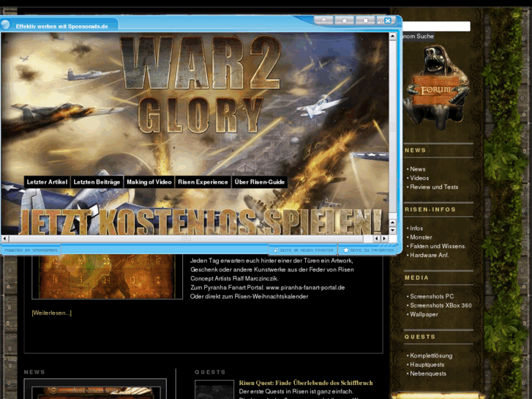This screenshot has width=532, height=399.
Task: Click the search input field at top right
Action: click(436, 26)
